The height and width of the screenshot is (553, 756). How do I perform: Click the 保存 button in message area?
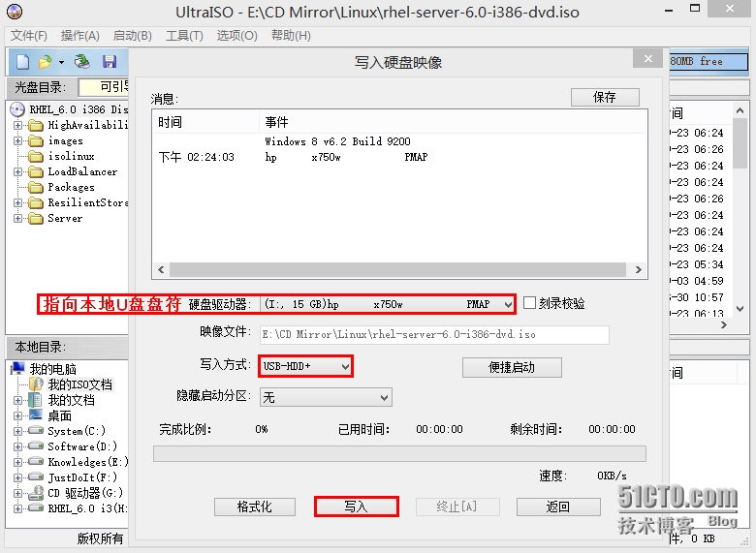click(605, 97)
